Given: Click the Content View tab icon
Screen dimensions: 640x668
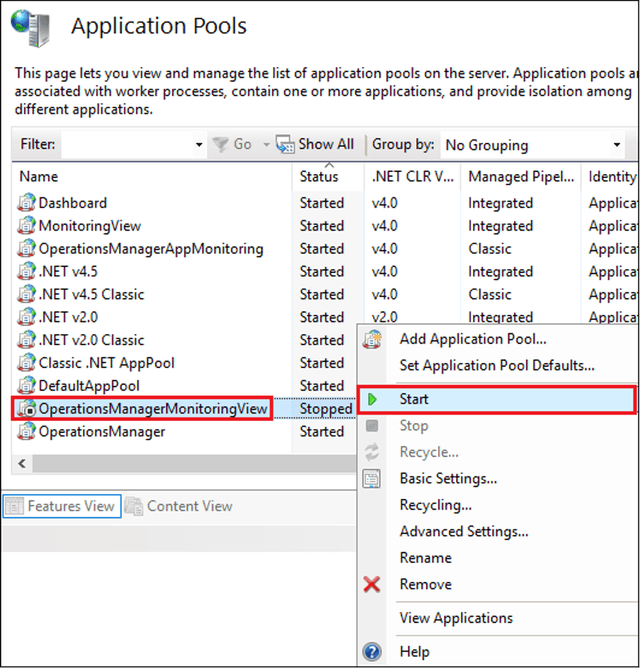Looking at the screenshot, I should tap(134, 506).
